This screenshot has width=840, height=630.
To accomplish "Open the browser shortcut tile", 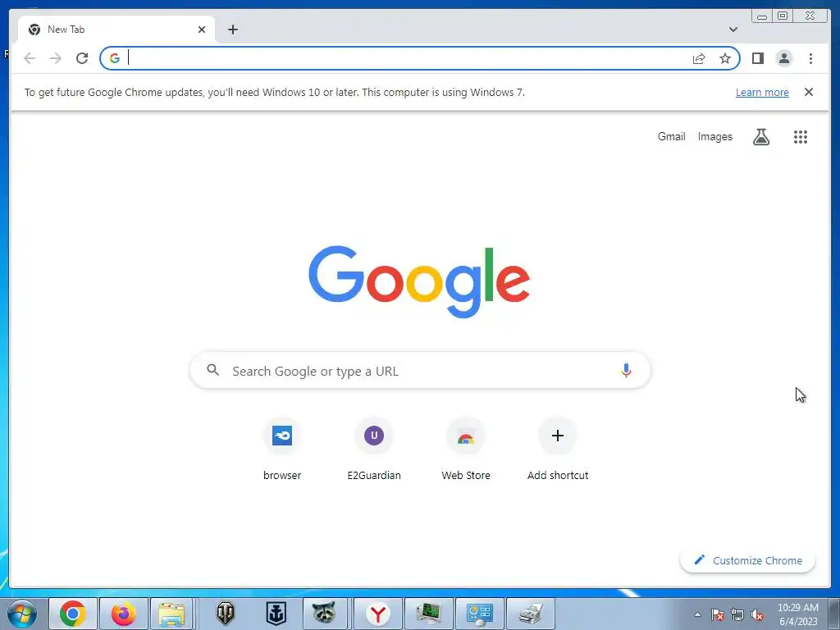I will point(282,450).
